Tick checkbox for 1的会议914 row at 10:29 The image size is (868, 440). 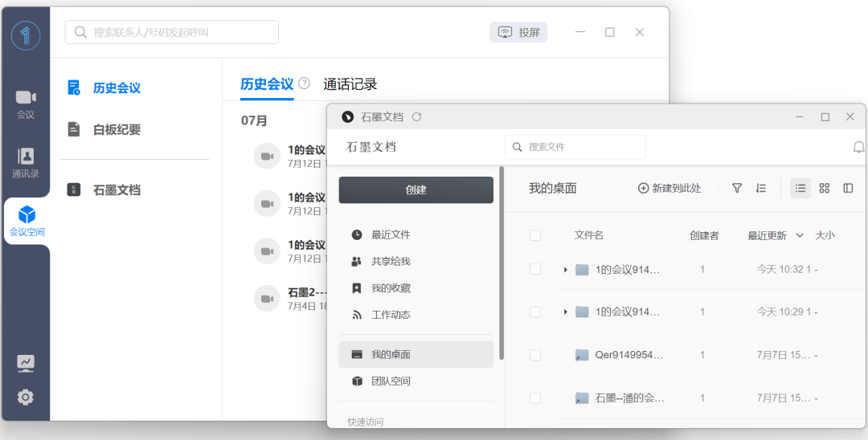point(534,312)
